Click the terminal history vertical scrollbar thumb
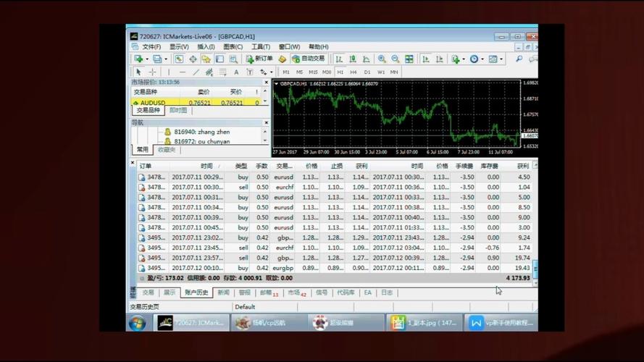 (x=535, y=269)
